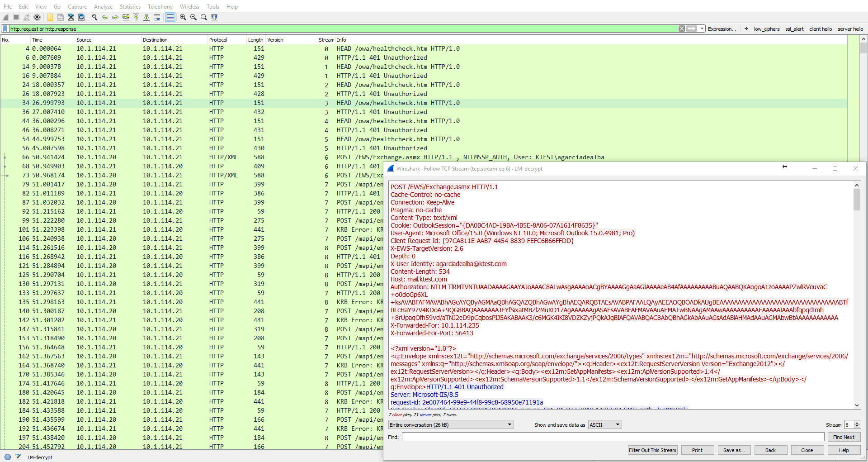Toggle packet list colorization icon
The image size is (868, 462).
[x=170, y=17]
